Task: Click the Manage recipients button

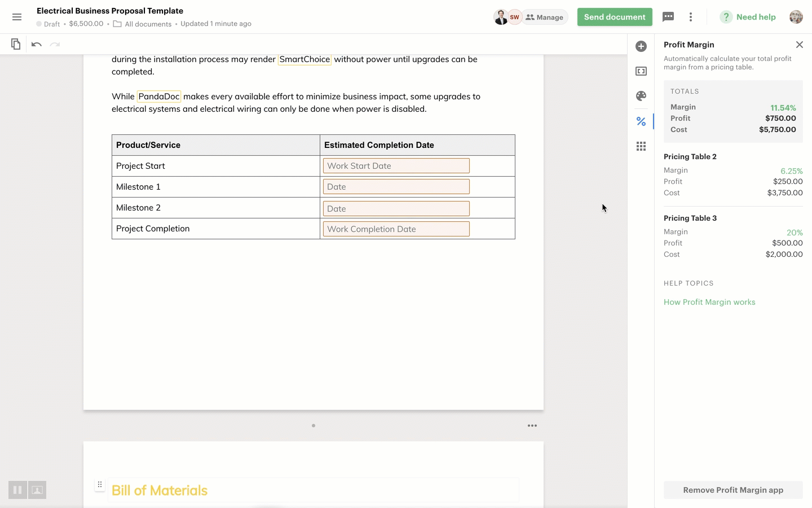Action: coord(545,17)
